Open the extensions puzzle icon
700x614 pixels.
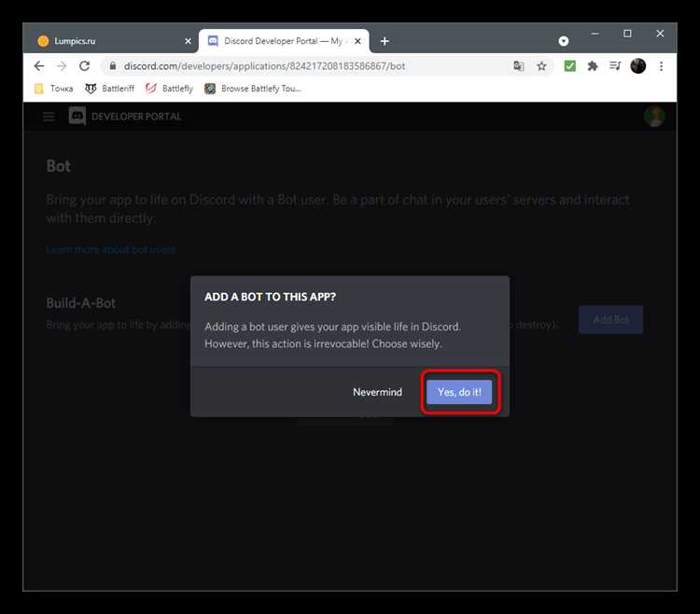pyautogui.click(x=593, y=66)
